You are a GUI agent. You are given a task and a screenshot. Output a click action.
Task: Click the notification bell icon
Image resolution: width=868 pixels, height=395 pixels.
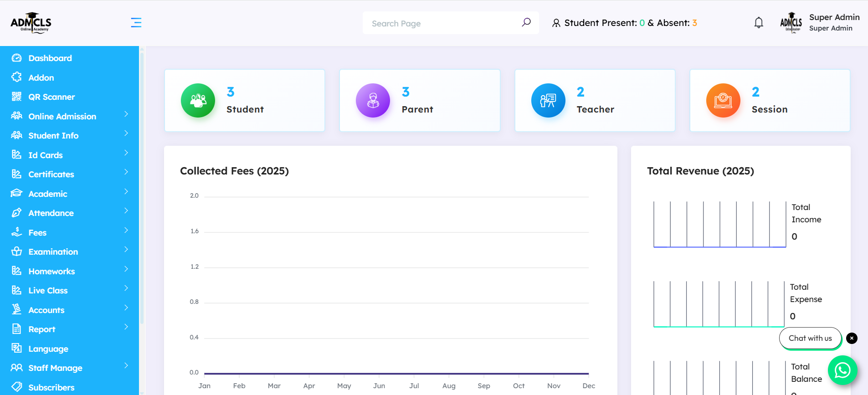[759, 23]
